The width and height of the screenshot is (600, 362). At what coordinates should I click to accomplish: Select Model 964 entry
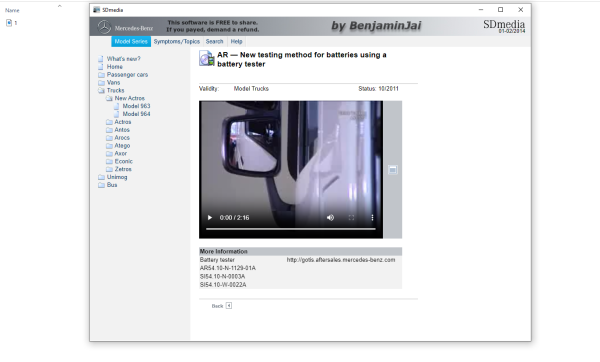(136, 114)
